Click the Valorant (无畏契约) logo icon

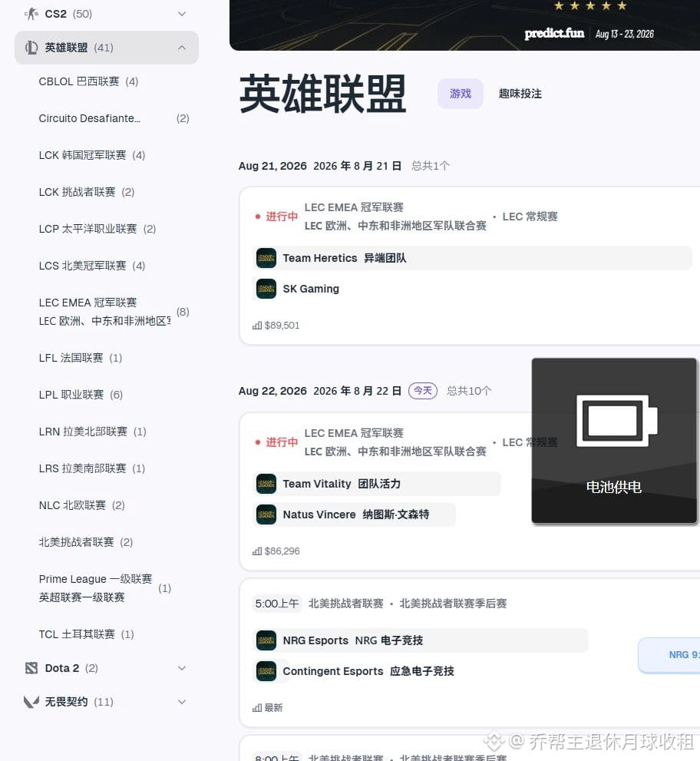click(31, 702)
